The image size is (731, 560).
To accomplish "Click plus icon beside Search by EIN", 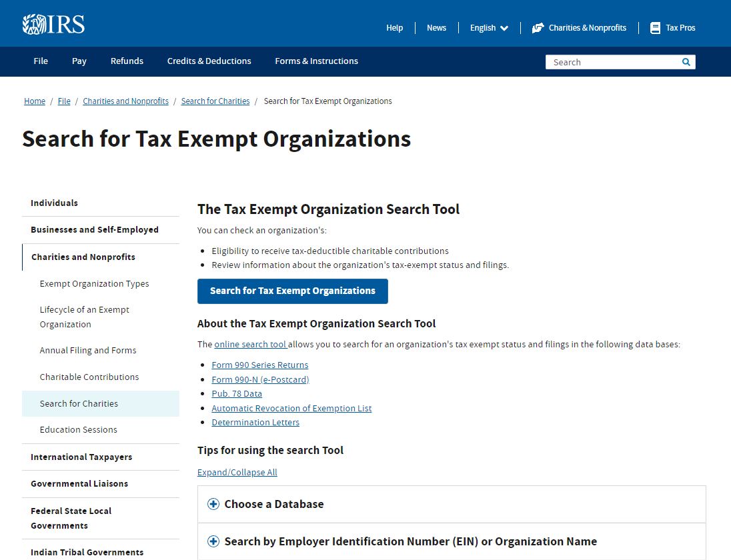I will click(213, 541).
